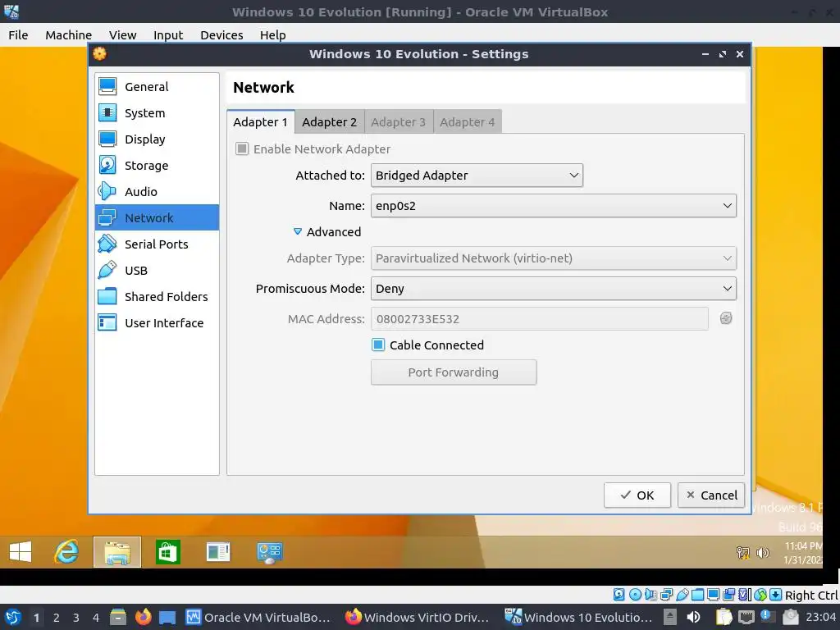The width and height of the screenshot is (840, 630).
Task: Cancel the settings dialog
Action: tap(711, 495)
